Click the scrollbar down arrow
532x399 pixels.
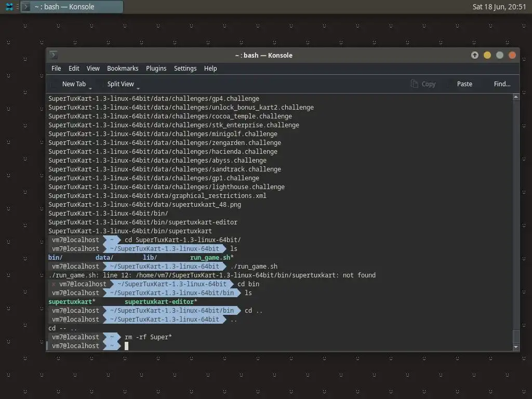pos(516,347)
